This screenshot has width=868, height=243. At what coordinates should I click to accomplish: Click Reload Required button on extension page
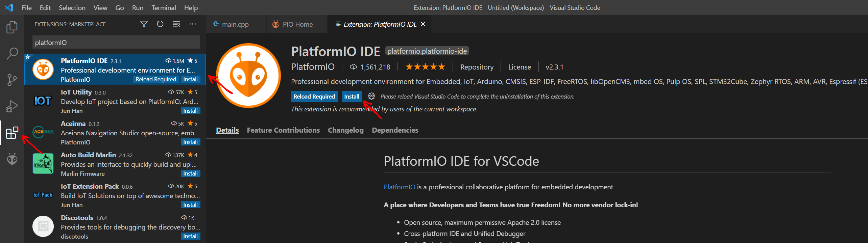(314, 97)
